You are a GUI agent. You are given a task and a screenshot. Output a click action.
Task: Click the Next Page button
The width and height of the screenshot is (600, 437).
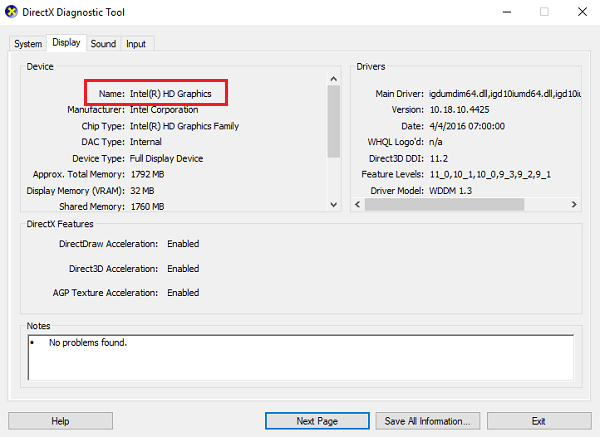click(x=320, y=421)
